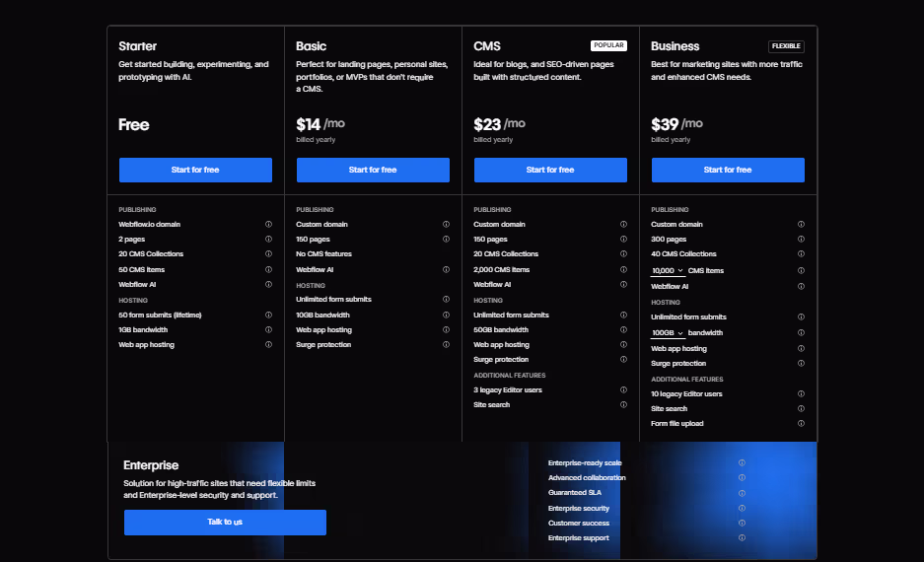Image resolution: width=924 pixels, height=562 pixels.
Task: Click info icon beside Starter 2 pages
Action: 268,240
